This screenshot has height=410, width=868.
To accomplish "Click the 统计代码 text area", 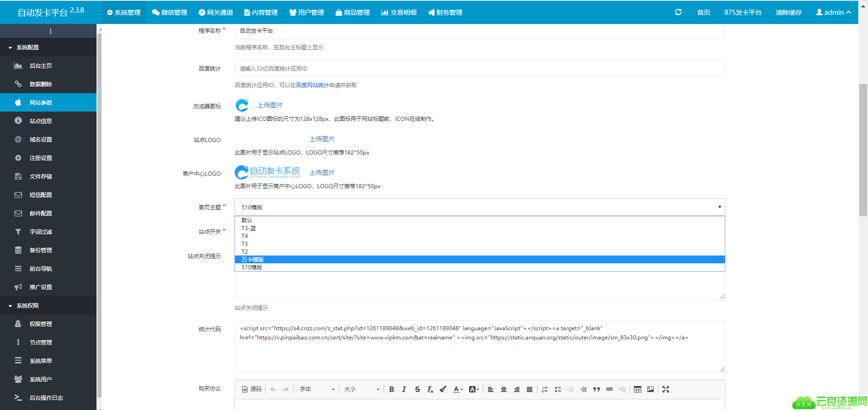I will click(x=480, y=346).
